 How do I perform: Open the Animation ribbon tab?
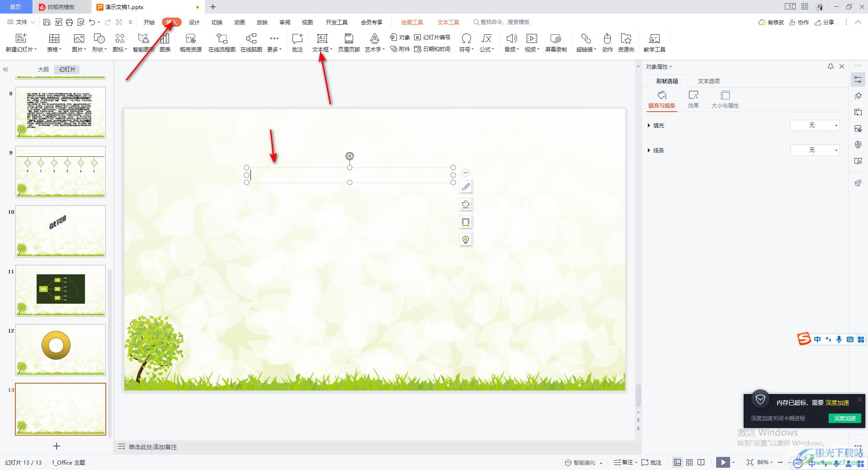(239, 22)
